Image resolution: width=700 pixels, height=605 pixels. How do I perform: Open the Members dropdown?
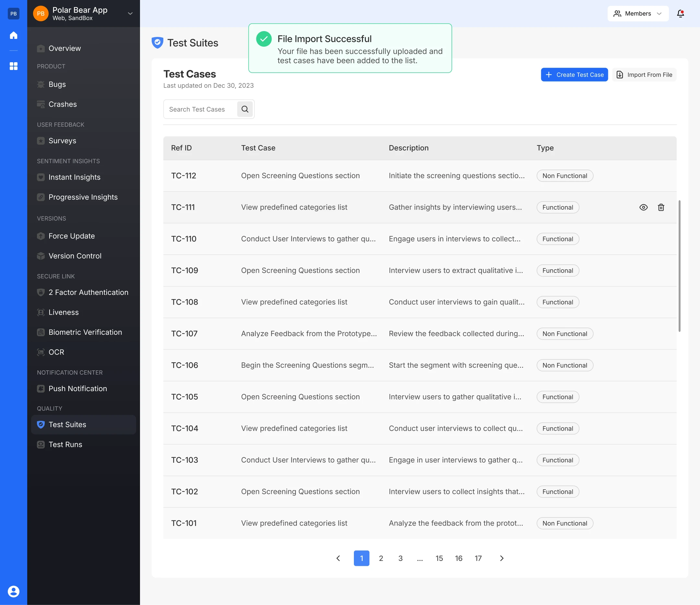point(638,14)
